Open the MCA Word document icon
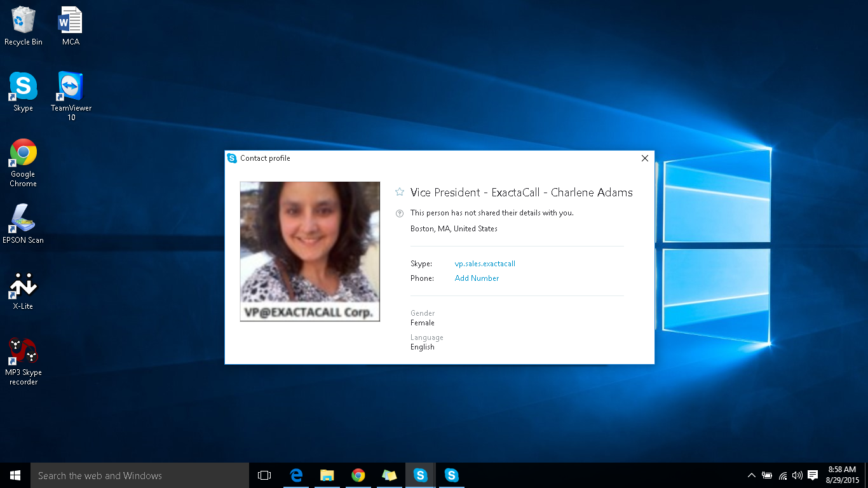868x488 pixels. point(71,25)
